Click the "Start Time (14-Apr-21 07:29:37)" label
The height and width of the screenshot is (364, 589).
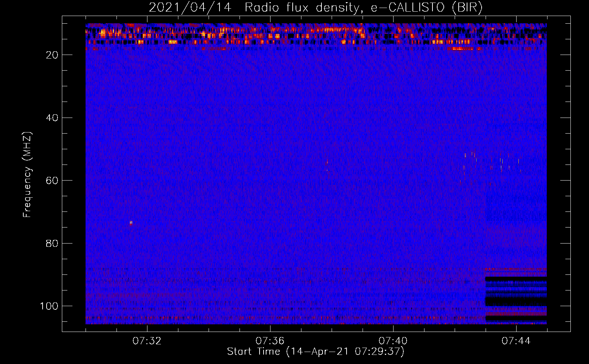pyautogui.click(x=316, y=352)
